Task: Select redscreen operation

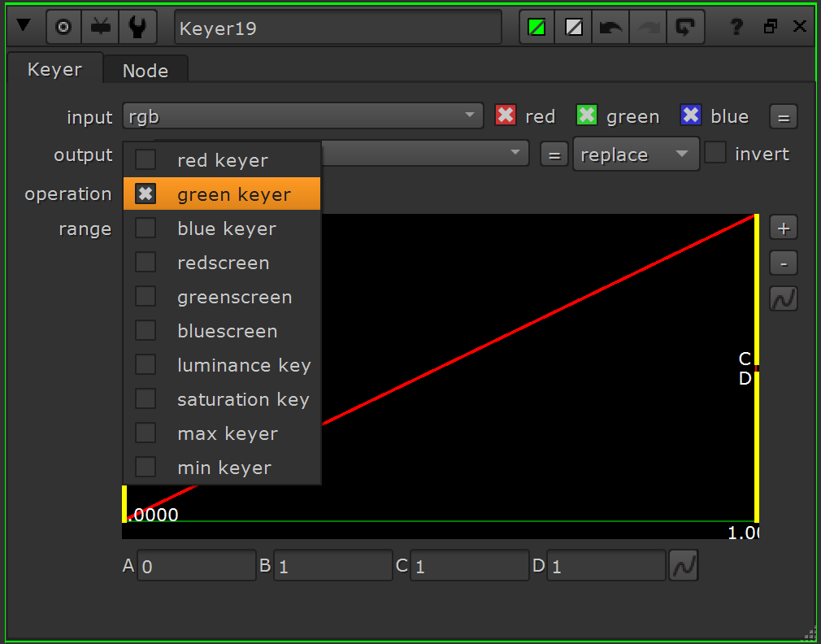Action: (x=222, y=263)
